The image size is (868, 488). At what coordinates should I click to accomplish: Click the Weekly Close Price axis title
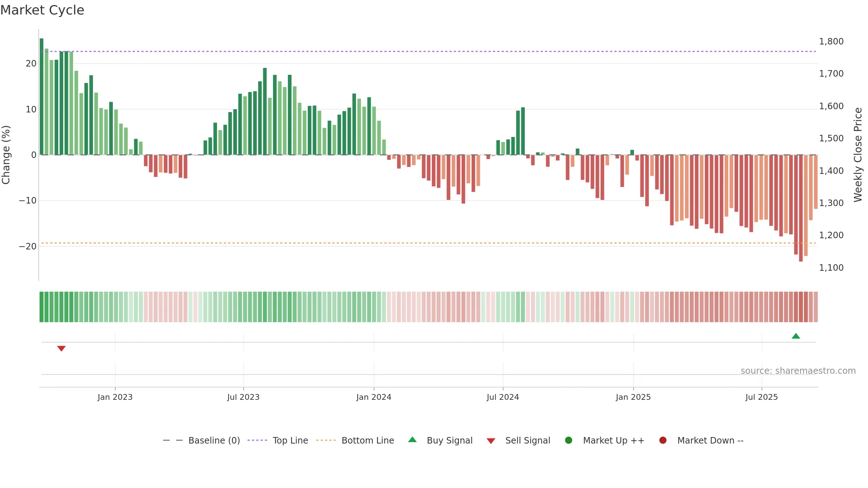click(858, 155)
